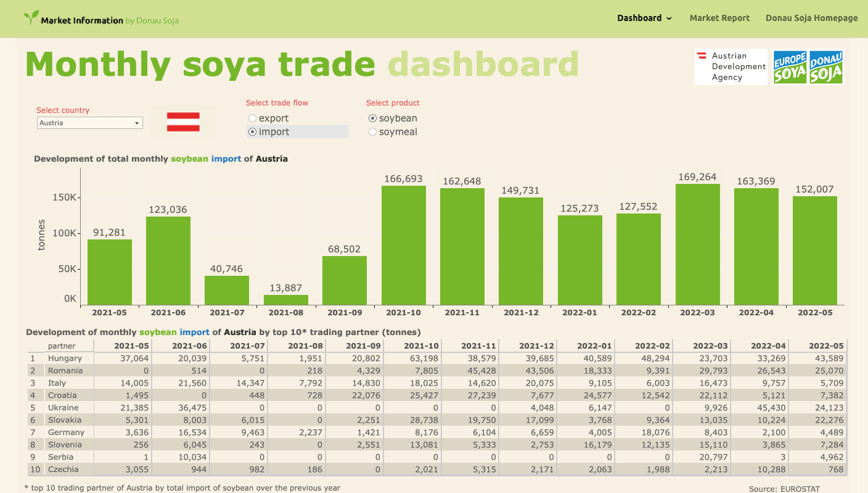
Task: Click the 2021-11 bar showing 162,648
Action: 462,247
